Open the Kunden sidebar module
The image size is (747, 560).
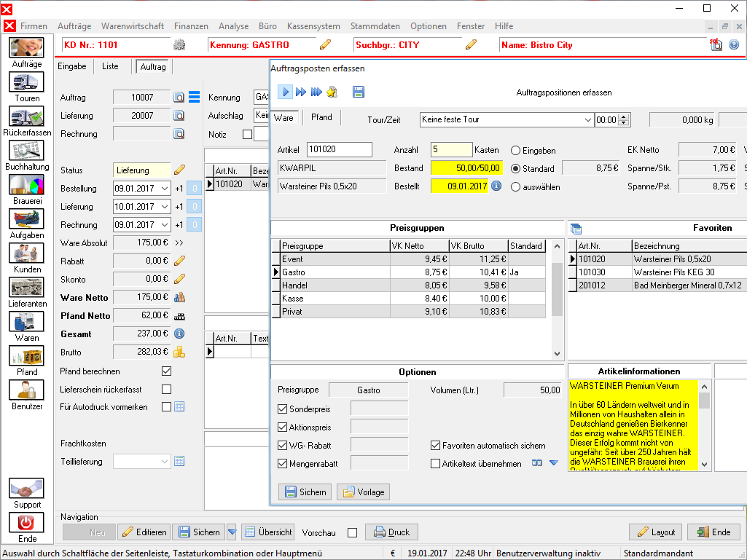(27, 253)
